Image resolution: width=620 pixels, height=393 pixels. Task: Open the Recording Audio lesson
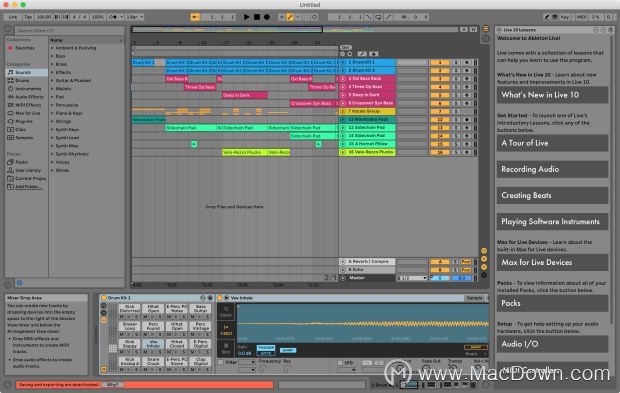click(x=552, y=169)
